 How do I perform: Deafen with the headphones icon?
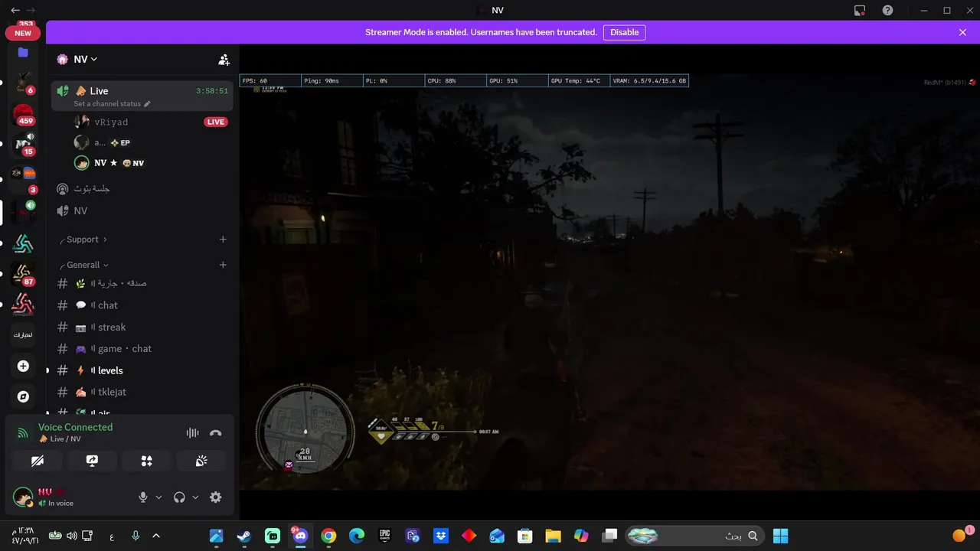[179, 497]
